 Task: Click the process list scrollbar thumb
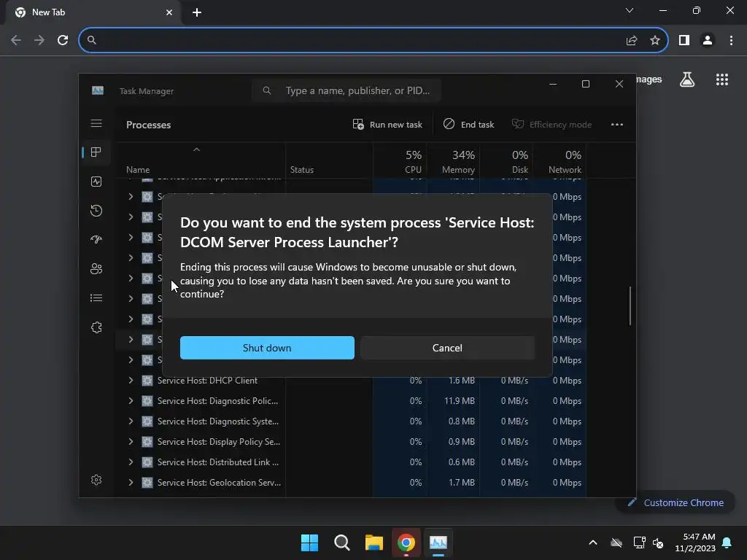[630, 306]
